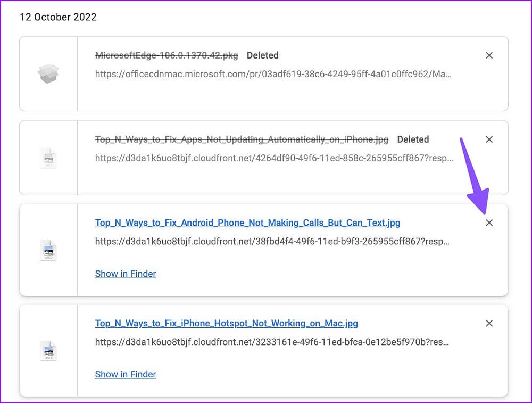Dismiss the Android_Phone_Not_Making_Calls download entry
The height and width of the screenshot is (403, 532).
[x=489, y=223]
